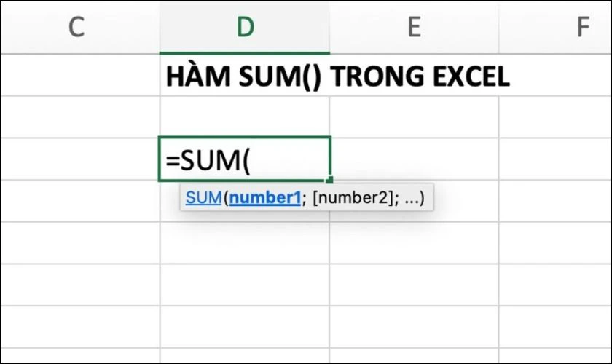Click the border between column C and D headers
The height and width of the screenshot is (364, 612).
(x=160, y=27)
